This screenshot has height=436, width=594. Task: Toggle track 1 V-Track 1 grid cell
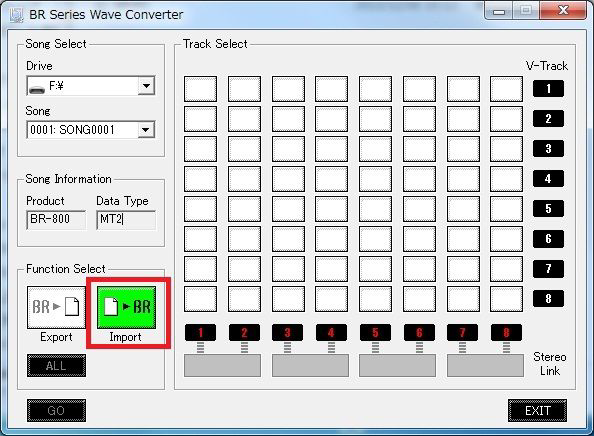point(200,89)
